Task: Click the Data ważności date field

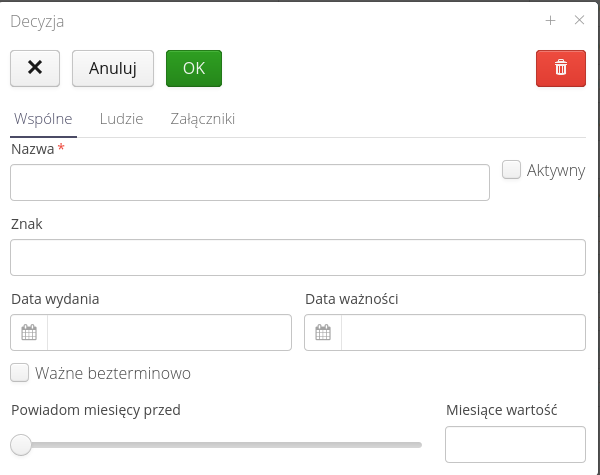Action: tap(463, 333)
